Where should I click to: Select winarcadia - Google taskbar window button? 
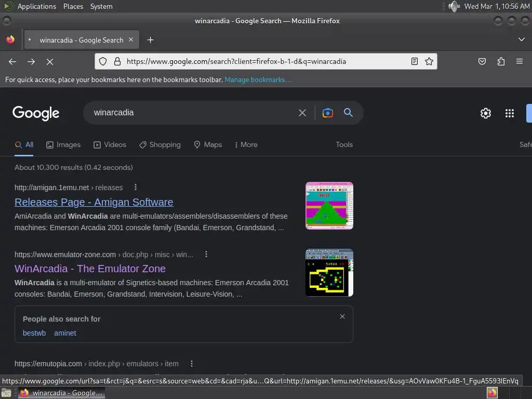coord(61,393)
